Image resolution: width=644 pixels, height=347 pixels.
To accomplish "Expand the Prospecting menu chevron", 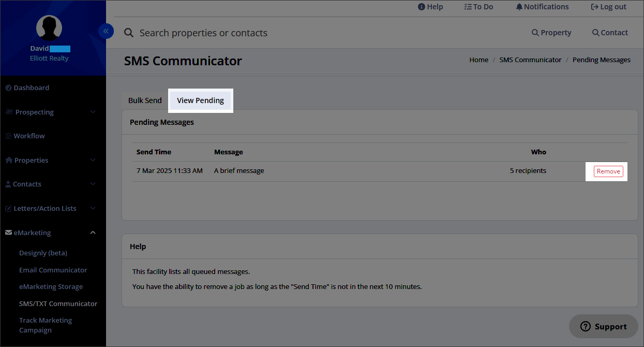I will coord(93,112).
